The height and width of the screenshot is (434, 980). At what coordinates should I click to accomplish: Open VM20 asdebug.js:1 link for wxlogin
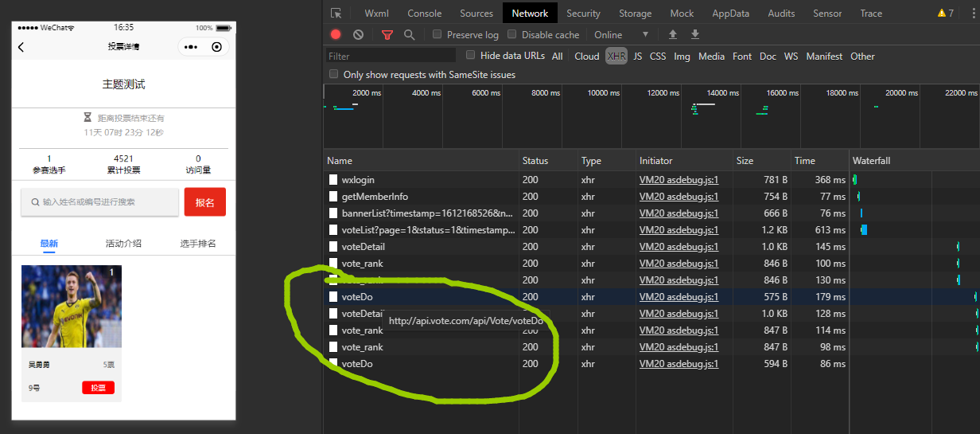click(679, 180)
